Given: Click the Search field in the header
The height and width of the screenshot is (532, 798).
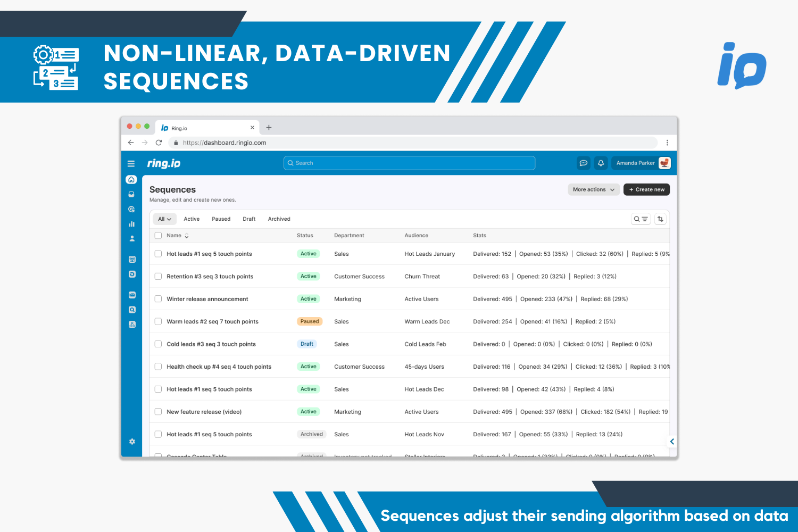Looking at the screenshot, I should pos(409,163).
